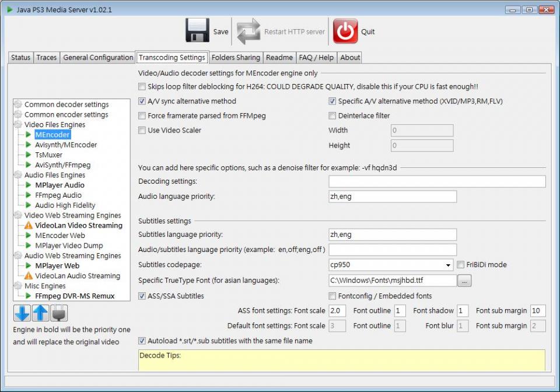Enable Force framerate parsed from FFMpeg
Screen dimensions: 560x392
[142, 116]
